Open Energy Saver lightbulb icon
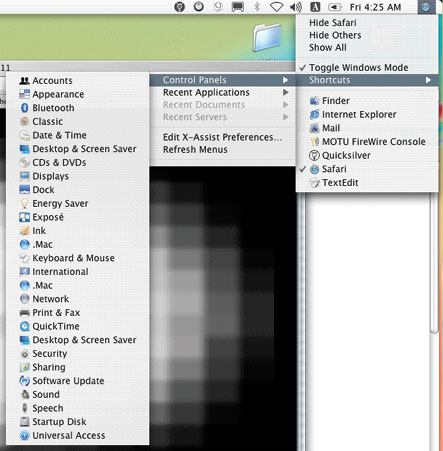This screenshot has height=451, width=443. (x=24, y=204)
